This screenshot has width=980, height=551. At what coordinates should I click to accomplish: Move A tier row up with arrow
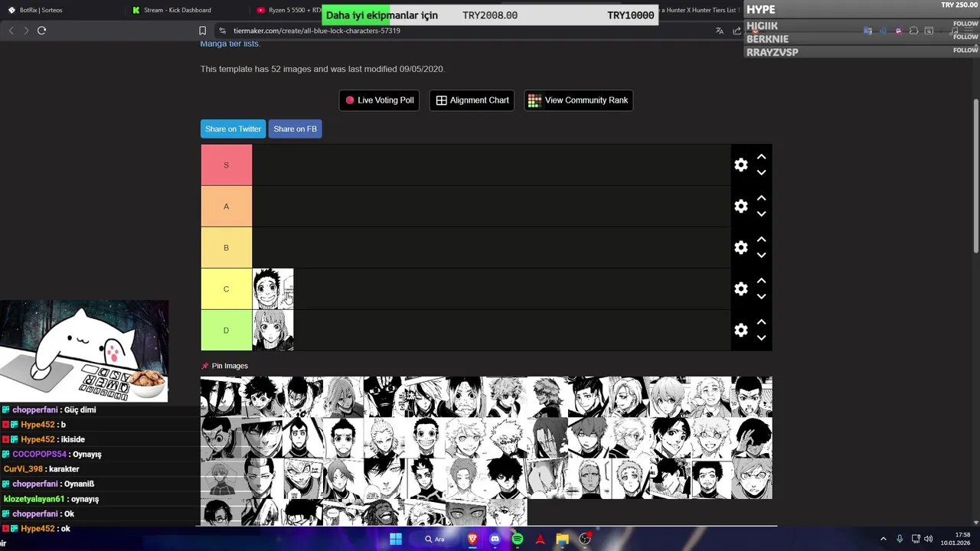click(761, 197)
